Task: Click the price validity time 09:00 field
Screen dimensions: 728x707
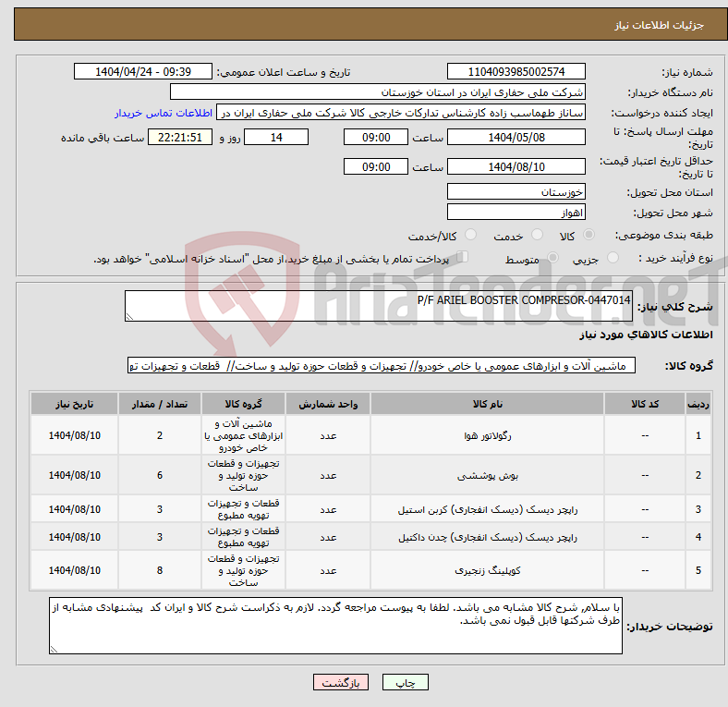Action: click(x=376, y=166)
